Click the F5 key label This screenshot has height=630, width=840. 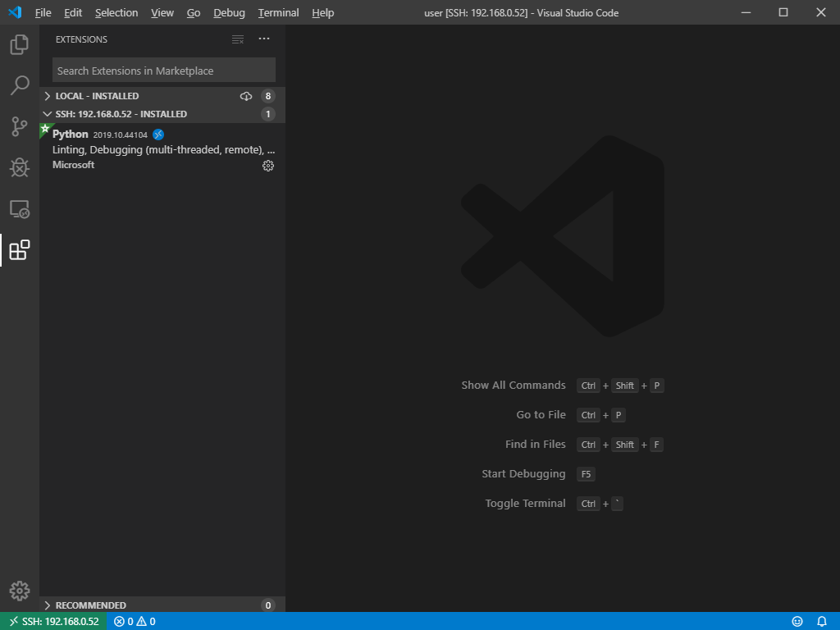pyautogui.click(x=586, y=474)
